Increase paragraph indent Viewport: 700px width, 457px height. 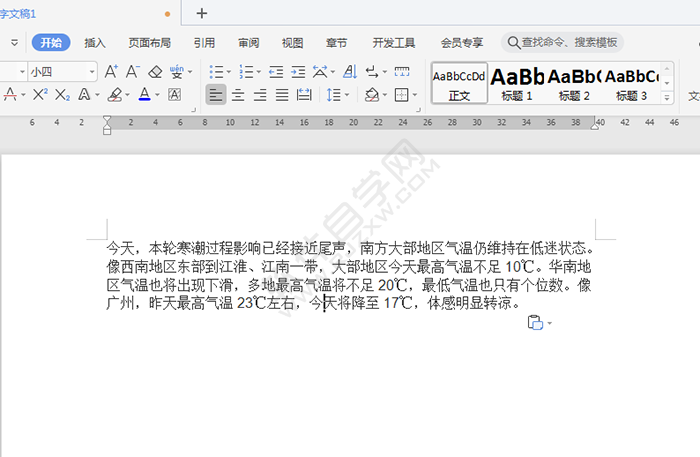coord(298,72)
